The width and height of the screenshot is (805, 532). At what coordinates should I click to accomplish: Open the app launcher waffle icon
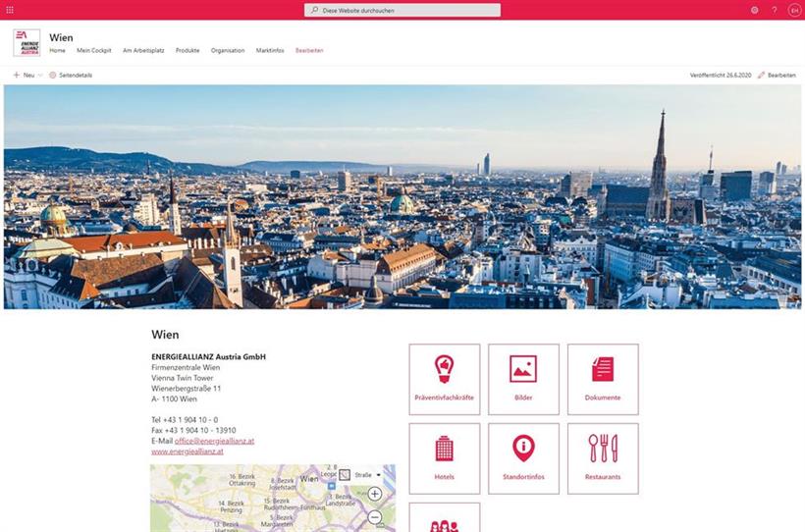click(10, 10)
